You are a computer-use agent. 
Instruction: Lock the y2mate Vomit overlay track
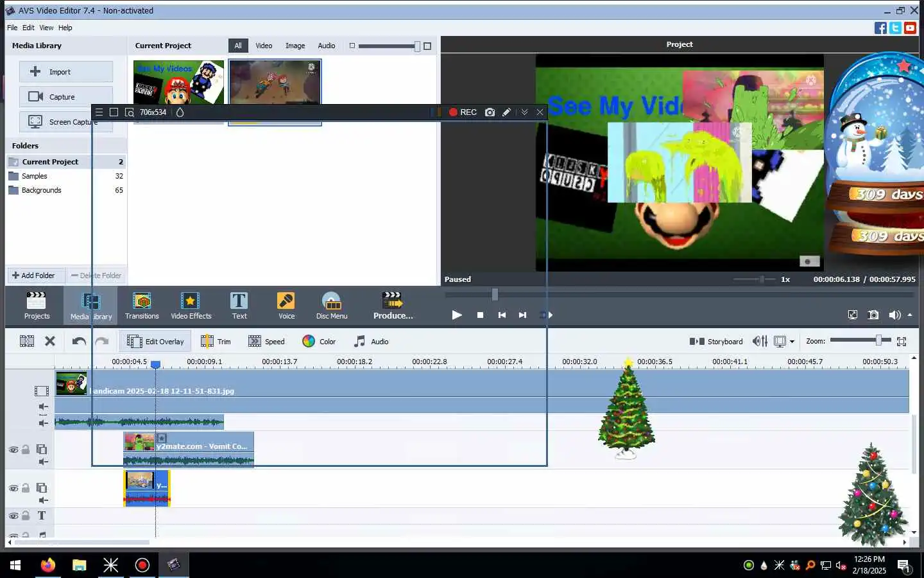tap(26, 450)
